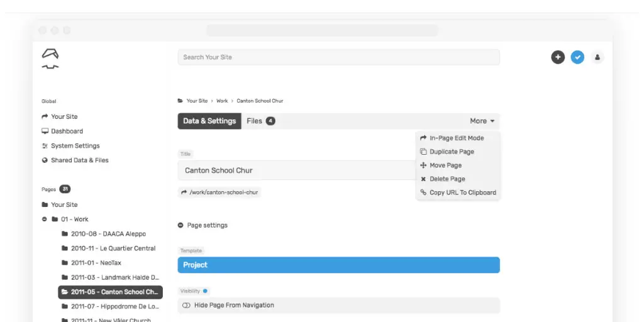Screen dimensions: 644x322
Task: Select 2011-07 - Hippodrome De Lo page
Action: coord(115,306)
